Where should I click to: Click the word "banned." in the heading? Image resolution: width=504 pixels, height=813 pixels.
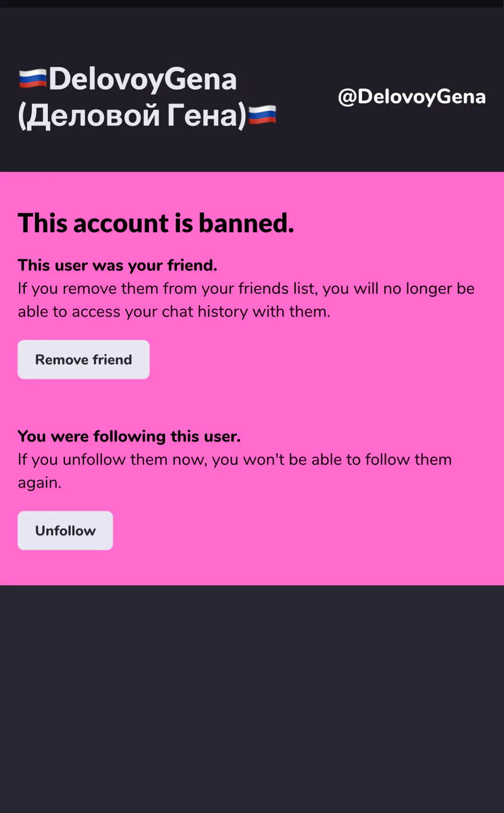pos(246,223)
